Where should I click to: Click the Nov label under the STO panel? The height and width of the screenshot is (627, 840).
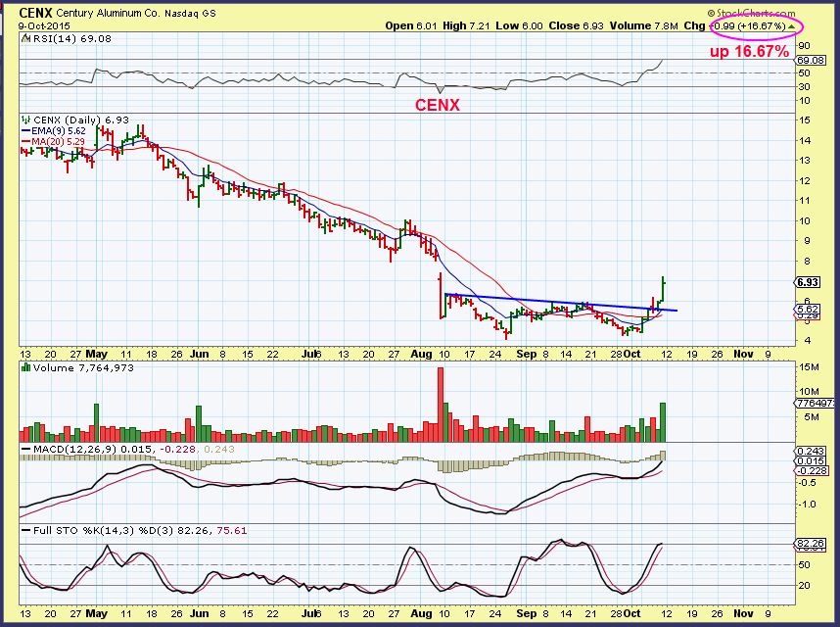tap(743, 613)
